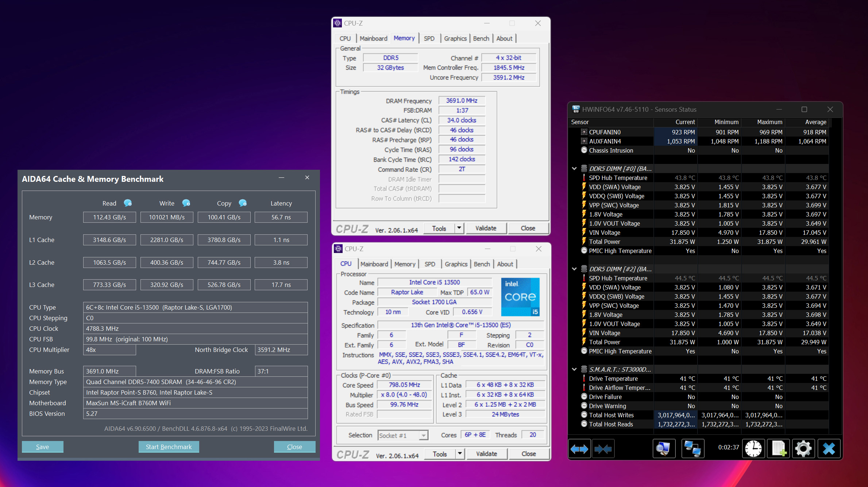Close HWiNFO sensors with blue X icon
This screenshot has width=868, height=487.
[x=829, y=449]
